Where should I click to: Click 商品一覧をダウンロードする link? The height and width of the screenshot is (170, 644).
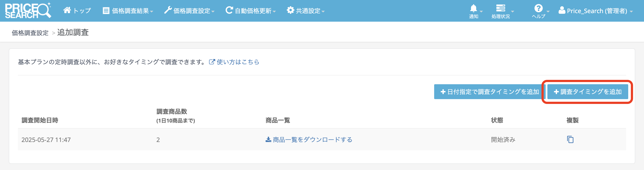(312, 140)
